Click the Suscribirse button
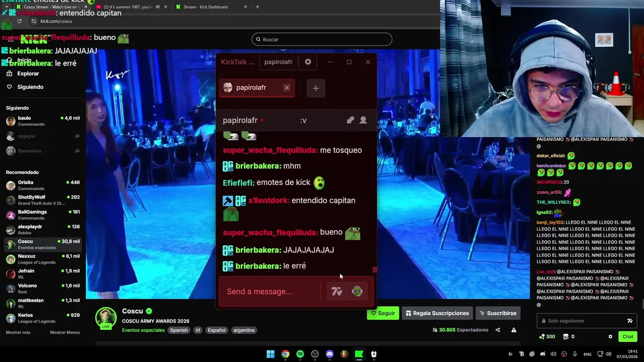Viewport: 644px width, 362px height. coord(498,313)
